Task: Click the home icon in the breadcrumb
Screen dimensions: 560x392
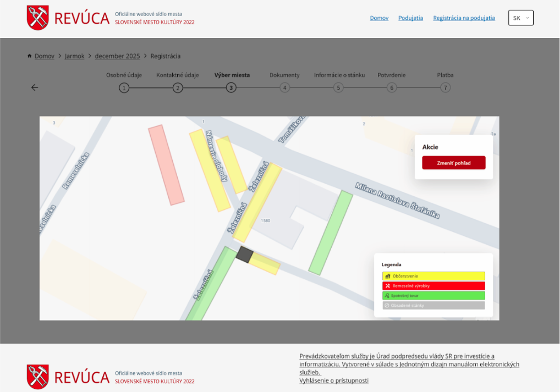Action: coord(29,56)
